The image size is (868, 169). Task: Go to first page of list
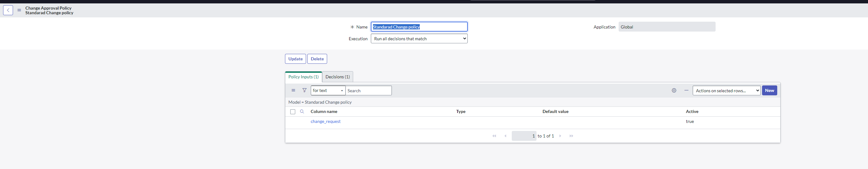[494, 136]
